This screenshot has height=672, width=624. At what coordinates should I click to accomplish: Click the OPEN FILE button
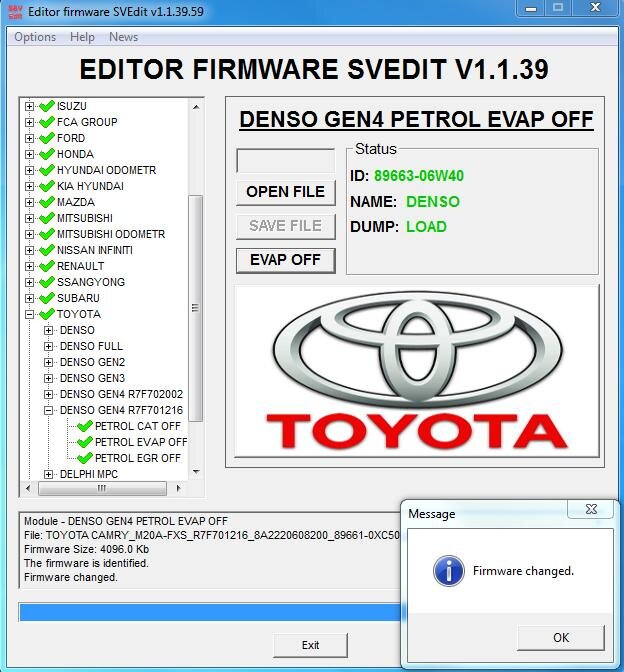pyautogui.click(x=285, y=192)
